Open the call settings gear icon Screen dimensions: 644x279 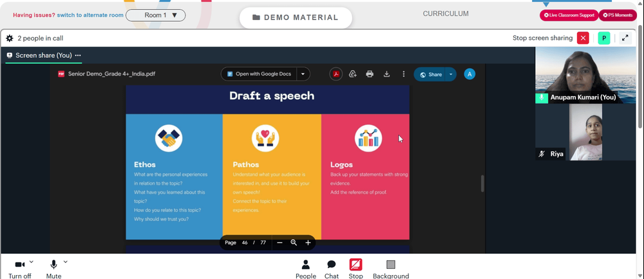coord(10,38)
